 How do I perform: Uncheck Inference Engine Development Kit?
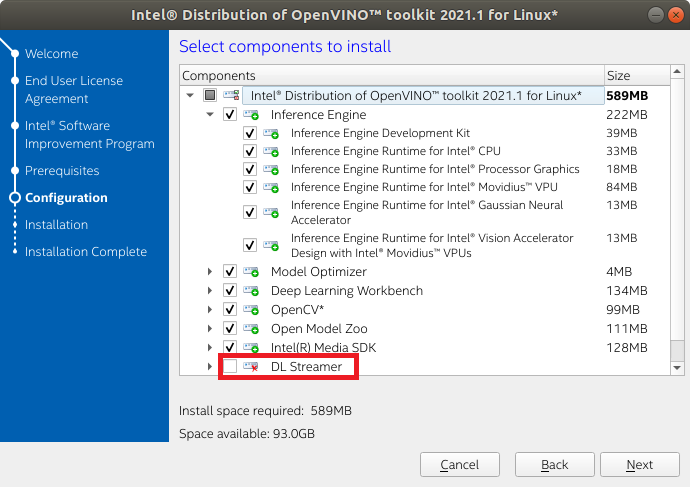pyautogui.click(x=250, y=134)
